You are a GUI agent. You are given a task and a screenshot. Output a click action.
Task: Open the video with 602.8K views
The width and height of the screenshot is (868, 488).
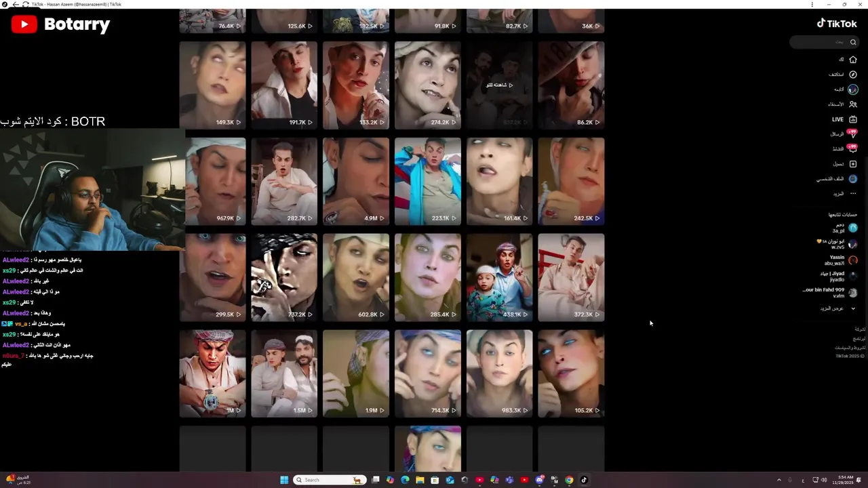coord(356,277)
